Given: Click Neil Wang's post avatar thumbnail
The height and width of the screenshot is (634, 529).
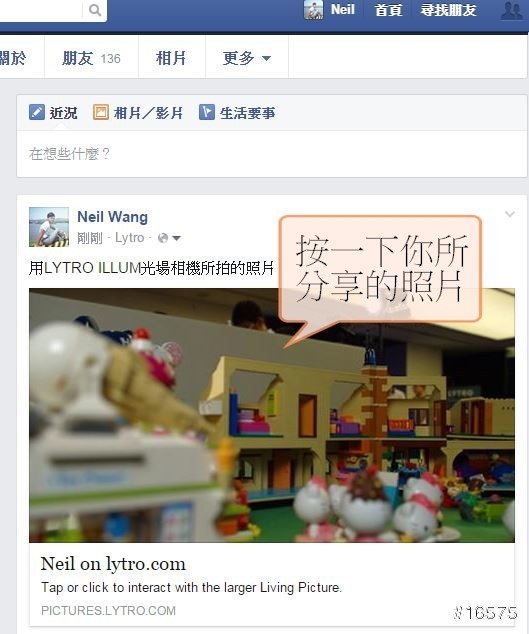Looking at the screenshot, I should tap(49, 227).
